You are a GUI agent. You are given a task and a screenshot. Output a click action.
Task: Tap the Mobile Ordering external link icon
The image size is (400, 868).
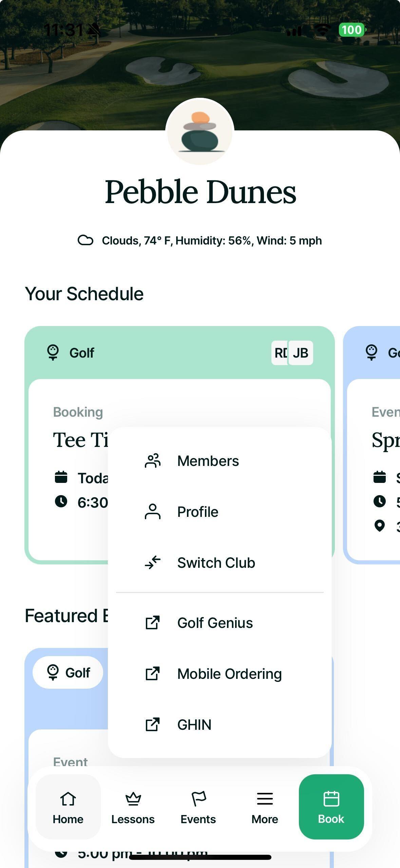153,674
